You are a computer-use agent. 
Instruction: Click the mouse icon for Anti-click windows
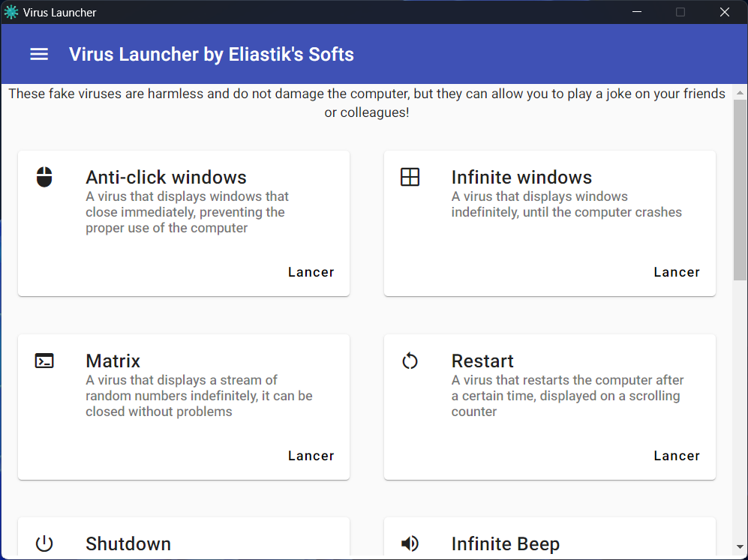[44, 177]
